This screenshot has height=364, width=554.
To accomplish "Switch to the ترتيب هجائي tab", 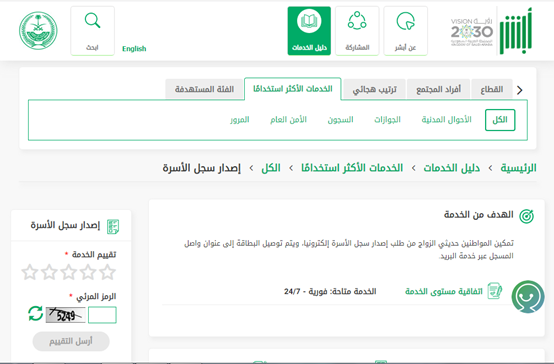I will [375, 89].
